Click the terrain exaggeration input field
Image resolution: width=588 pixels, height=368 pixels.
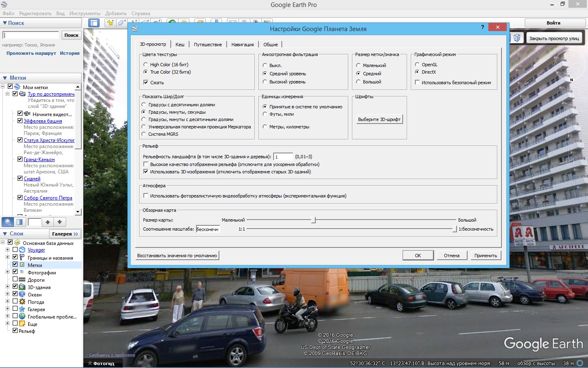point(283,157)
